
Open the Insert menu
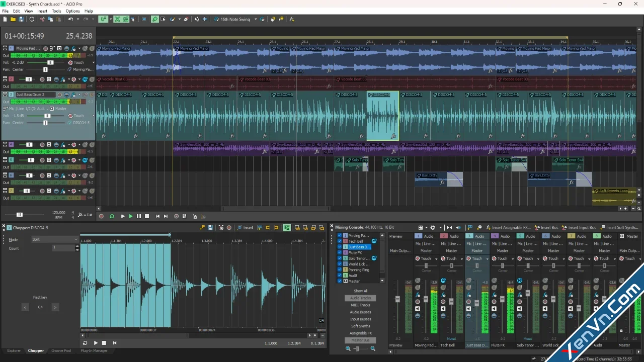click(x=42, y=11)
